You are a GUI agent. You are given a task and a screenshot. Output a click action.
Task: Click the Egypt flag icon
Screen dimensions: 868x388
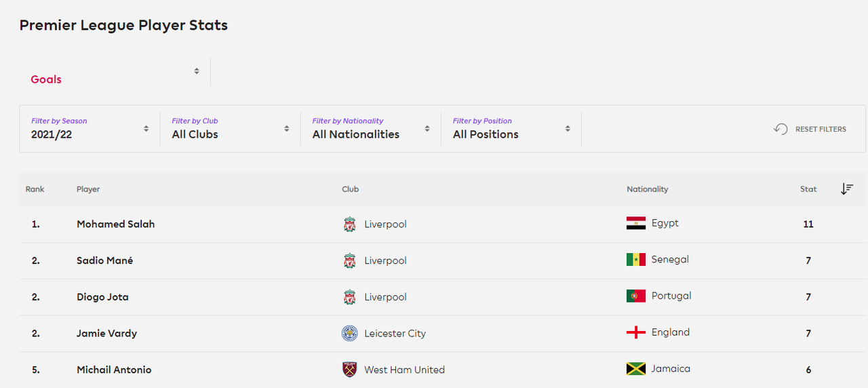pyautogui.click(x=636, y=223)
